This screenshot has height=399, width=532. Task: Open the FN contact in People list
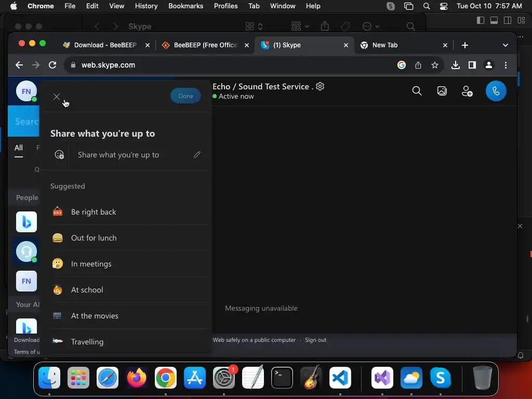point(26,281)
